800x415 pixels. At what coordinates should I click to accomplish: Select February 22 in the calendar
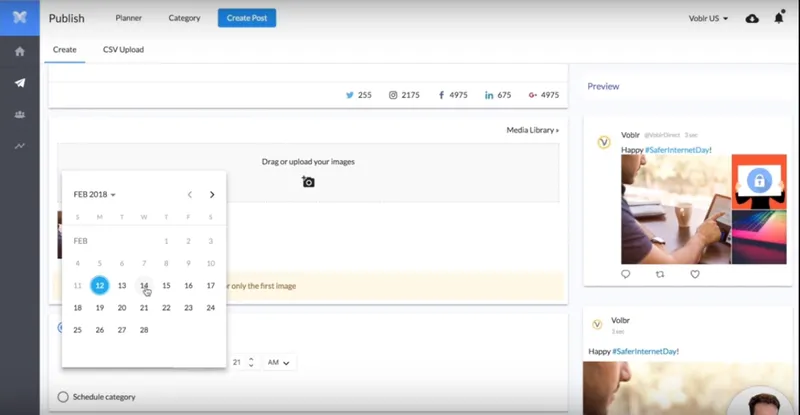pos(166,308)
